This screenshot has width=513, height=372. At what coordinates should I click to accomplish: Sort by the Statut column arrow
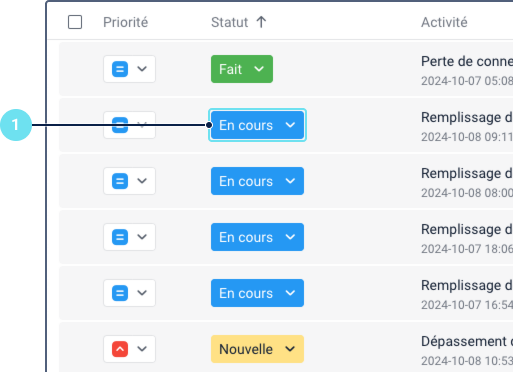tap(261, 22)
